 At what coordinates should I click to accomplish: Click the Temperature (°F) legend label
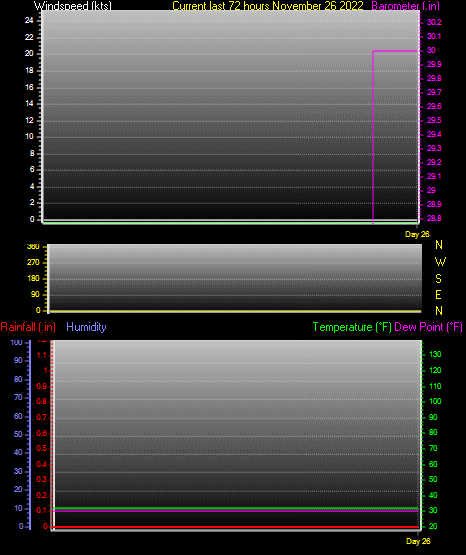point(352,327)
